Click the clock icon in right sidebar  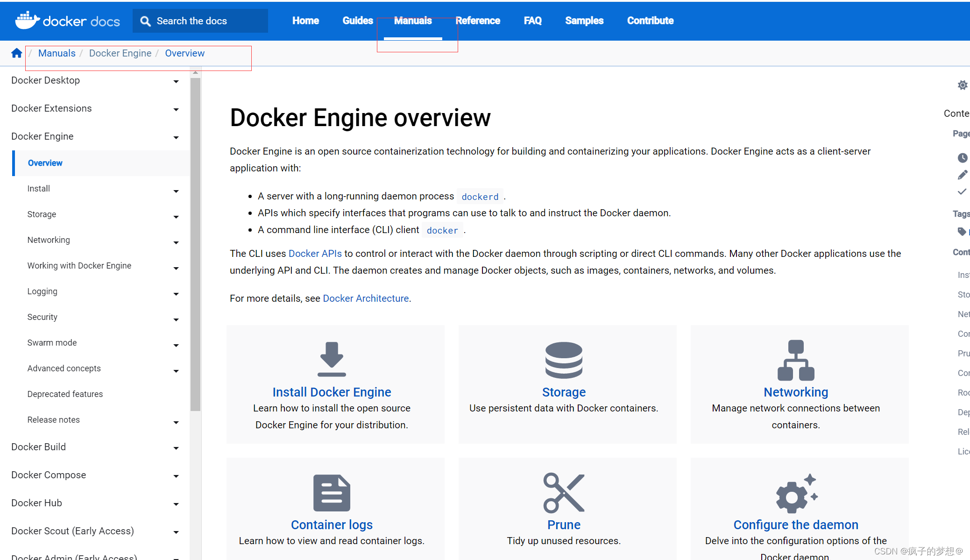coord(963,158)
